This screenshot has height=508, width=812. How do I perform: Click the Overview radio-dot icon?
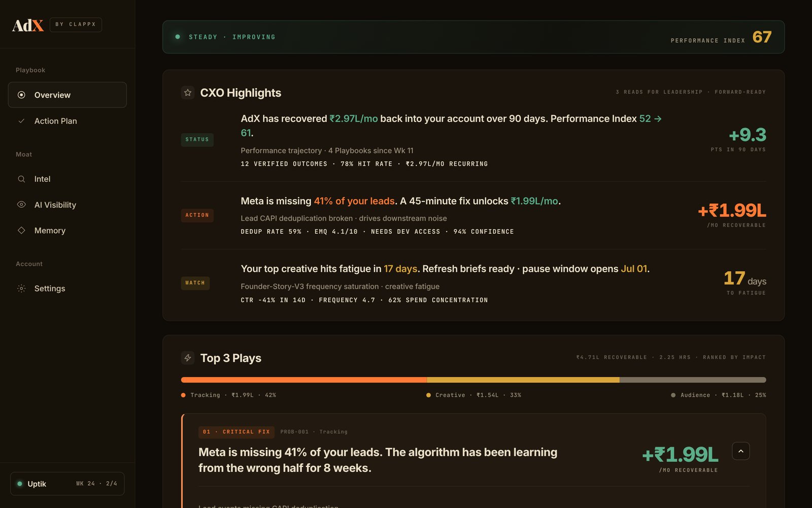(x=21, y=95)
